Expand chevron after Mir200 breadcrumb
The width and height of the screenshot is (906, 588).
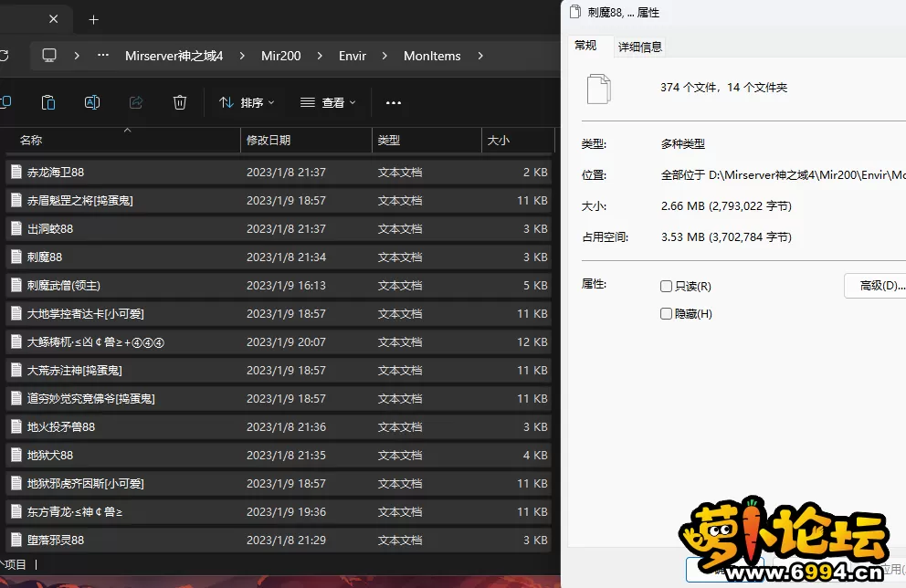click(x=320, y=56)
